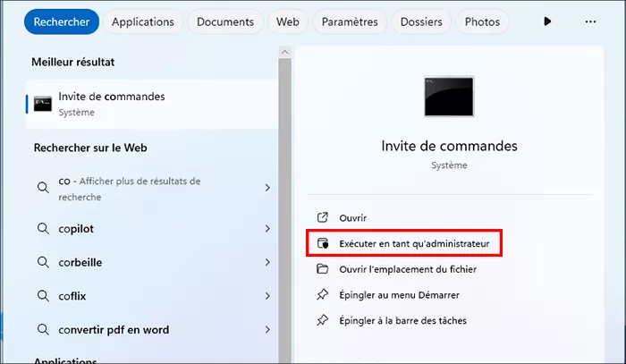The height and width of the screenshot is (364, 626).
Task: Click the magnifier icon beside copilot
Action: click(43, 229)
